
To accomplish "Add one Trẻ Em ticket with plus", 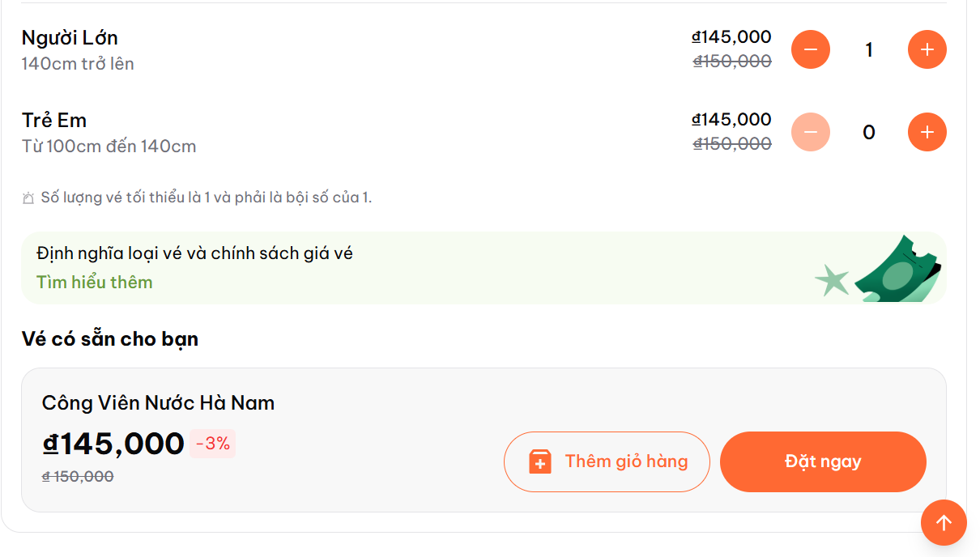I will click(927, 132).
